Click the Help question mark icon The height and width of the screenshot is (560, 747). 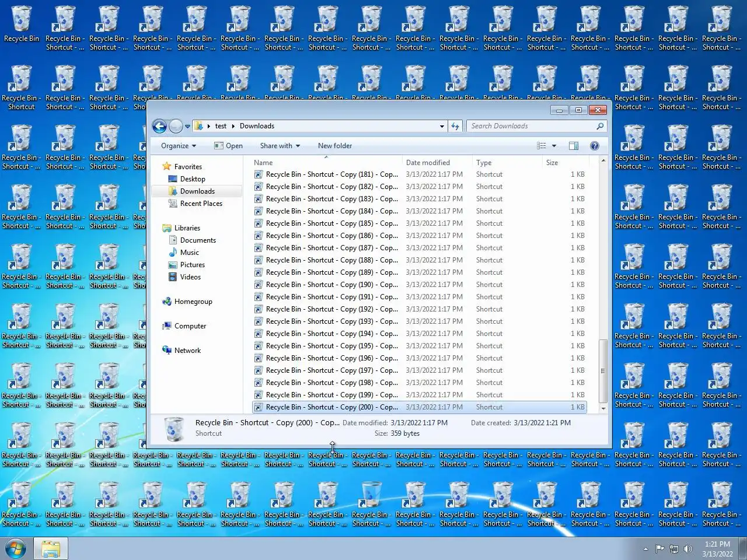click(595, 146)
